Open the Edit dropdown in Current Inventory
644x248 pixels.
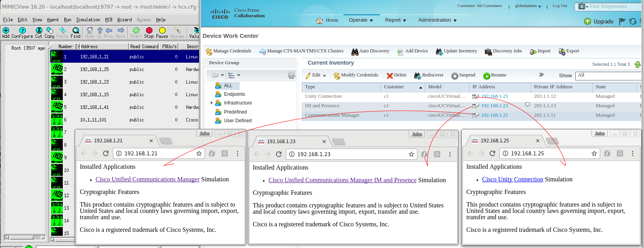click(316, 75)
